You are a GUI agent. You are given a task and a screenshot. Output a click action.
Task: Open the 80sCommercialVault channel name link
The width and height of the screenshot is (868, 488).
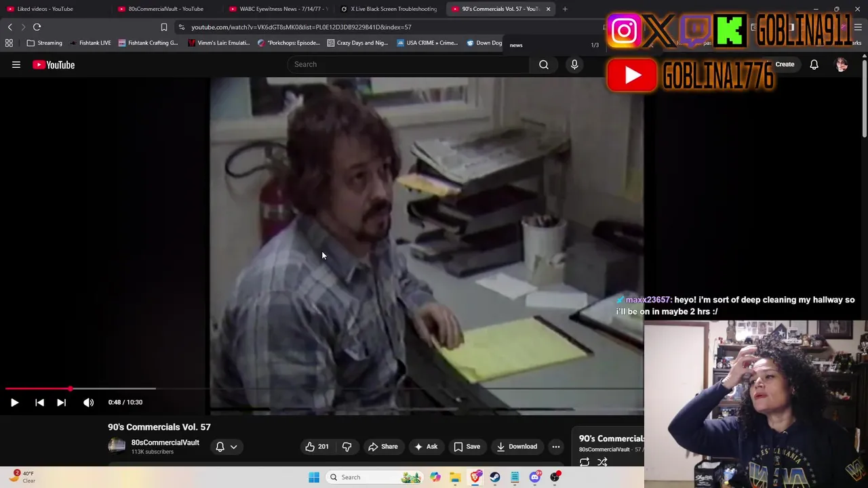point(165,443)
